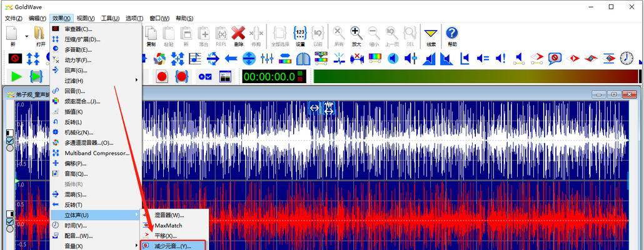Screen dimensions: 644x250
Task: Click the 混合 mix toolbar icon
Action: click(x=204, y=33)
